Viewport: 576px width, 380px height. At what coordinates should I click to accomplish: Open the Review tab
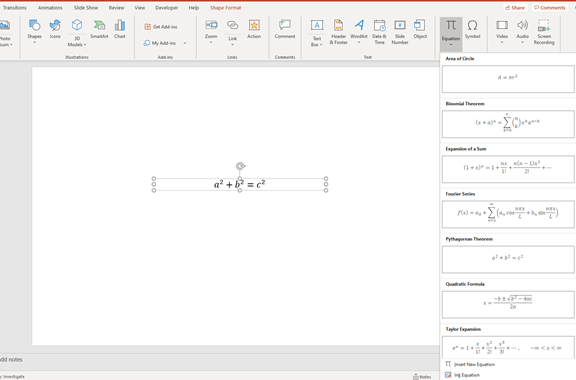(116, 8)
